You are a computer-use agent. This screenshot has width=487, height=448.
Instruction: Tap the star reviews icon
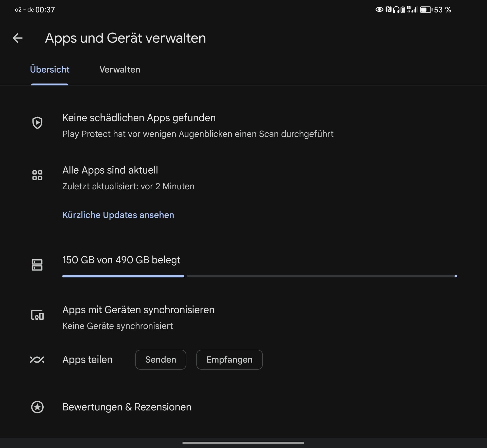37,407
